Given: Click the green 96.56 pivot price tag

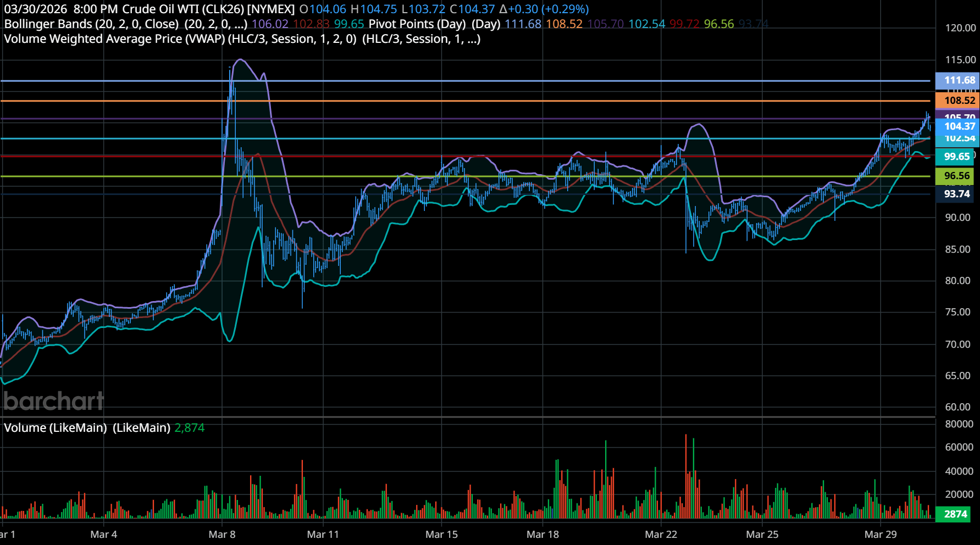Looking at the screenshot, I should [956, 176].
